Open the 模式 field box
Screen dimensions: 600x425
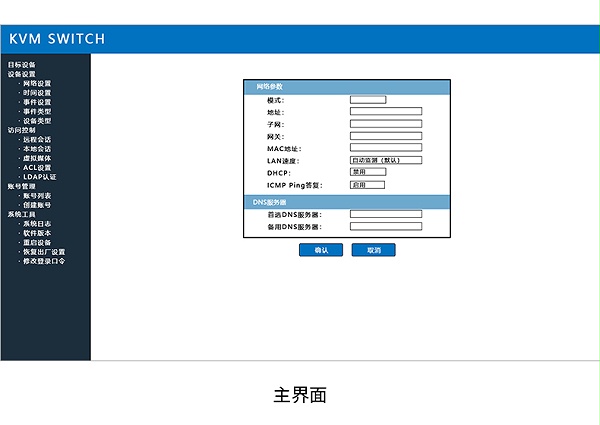pos(368,100)
